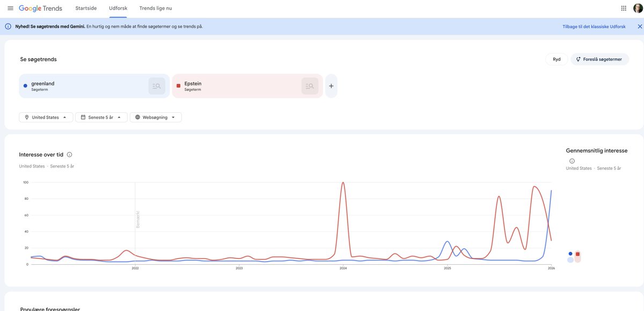The image size is (644, 311).
Task: Click the Google Trends logo
Action: coord(40,8)
